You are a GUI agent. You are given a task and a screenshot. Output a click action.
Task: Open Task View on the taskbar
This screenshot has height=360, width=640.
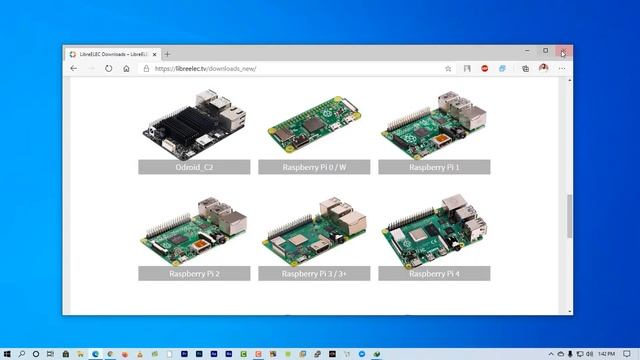click(x=50, y=354)
